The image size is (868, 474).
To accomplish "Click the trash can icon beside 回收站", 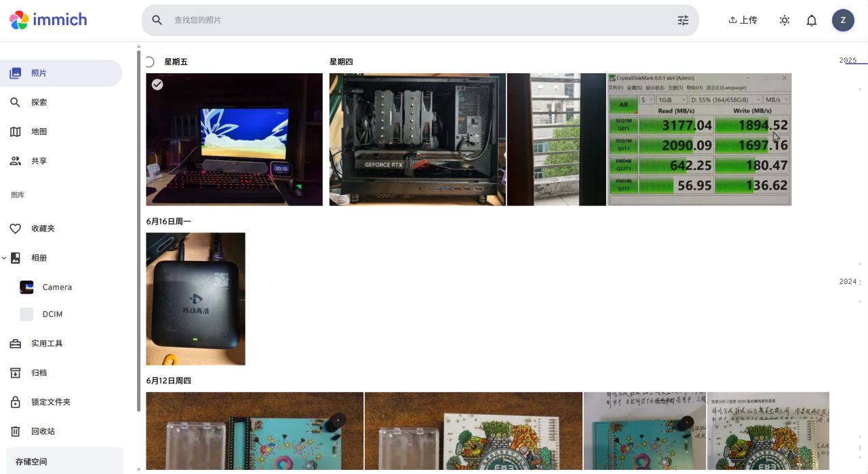I will click(15, 431).
